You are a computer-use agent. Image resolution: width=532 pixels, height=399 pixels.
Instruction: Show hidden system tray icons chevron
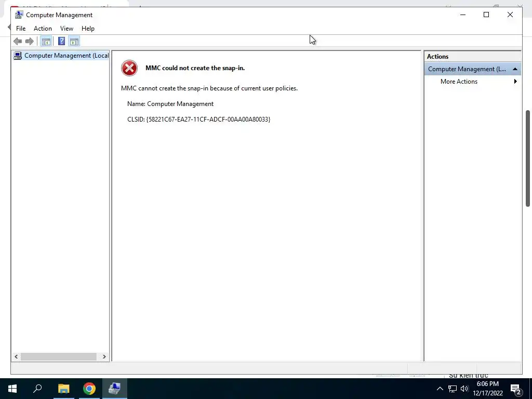tap(440, 389)
